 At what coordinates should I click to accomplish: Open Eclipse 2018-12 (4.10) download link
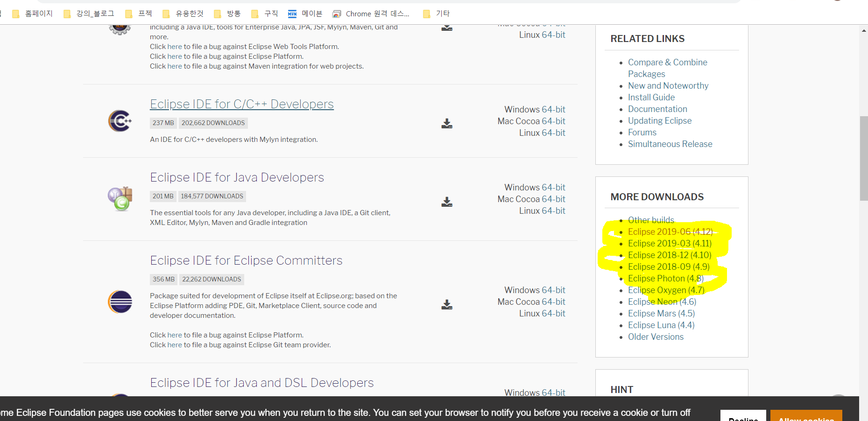[670, 255]
